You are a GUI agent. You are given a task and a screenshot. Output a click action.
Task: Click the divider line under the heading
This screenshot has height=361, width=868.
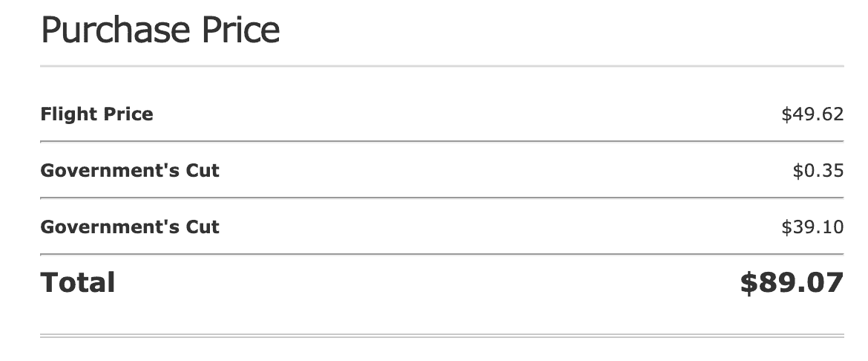click(x=441, y=67)
